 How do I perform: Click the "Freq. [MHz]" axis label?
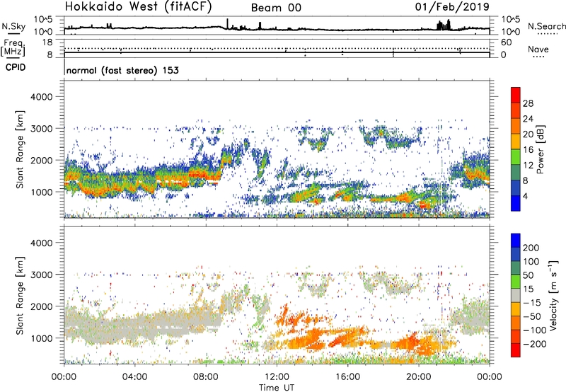point(13,48)
